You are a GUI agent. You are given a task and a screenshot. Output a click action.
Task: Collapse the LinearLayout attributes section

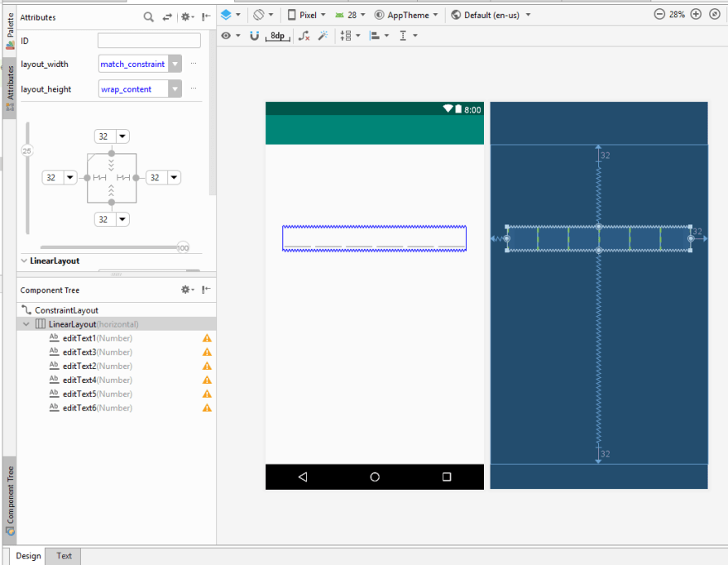pos(24,261)
